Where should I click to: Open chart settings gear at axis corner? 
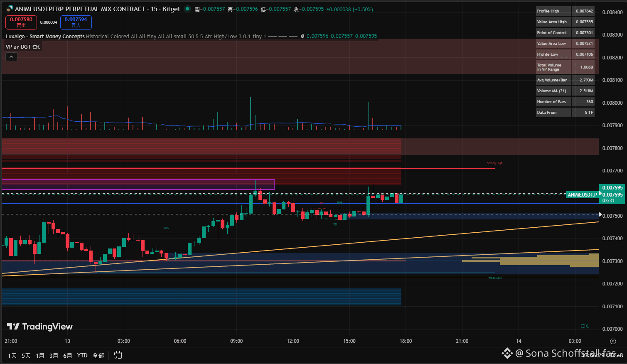click(613, 341)
